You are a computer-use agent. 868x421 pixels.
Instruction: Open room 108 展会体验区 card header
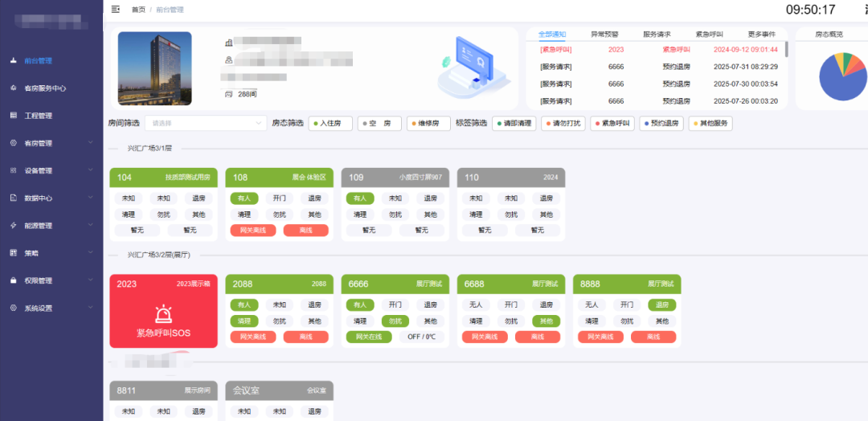[280, 178]
